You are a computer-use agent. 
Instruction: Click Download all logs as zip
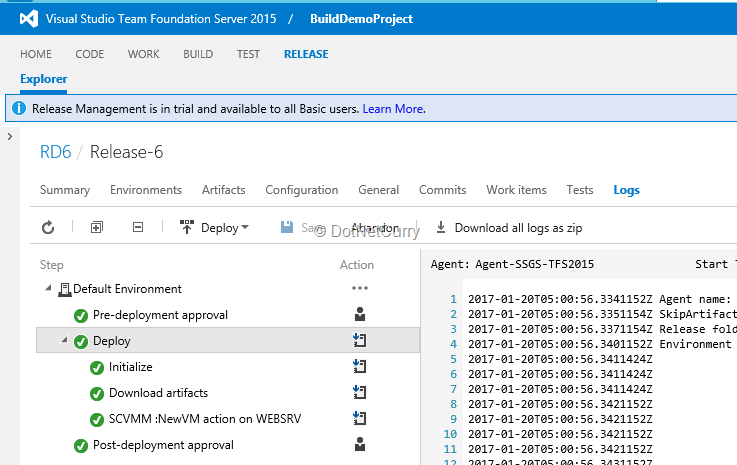tap(518, 228)
